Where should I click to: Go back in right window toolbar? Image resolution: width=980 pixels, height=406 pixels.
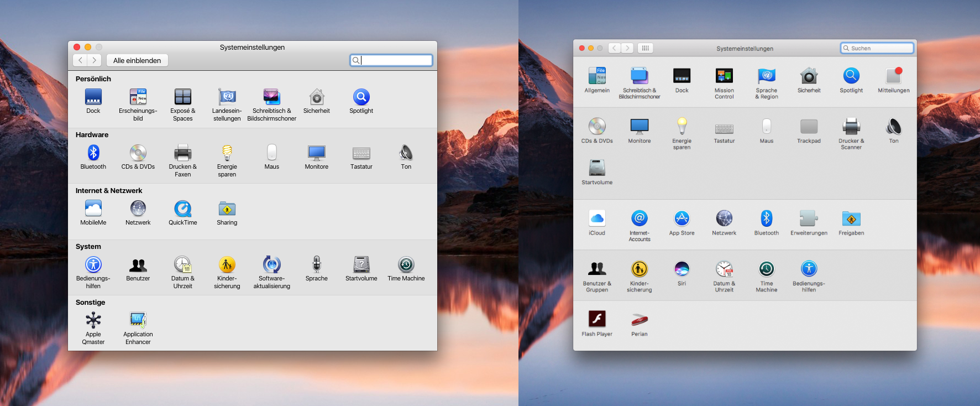click(614, 48)
